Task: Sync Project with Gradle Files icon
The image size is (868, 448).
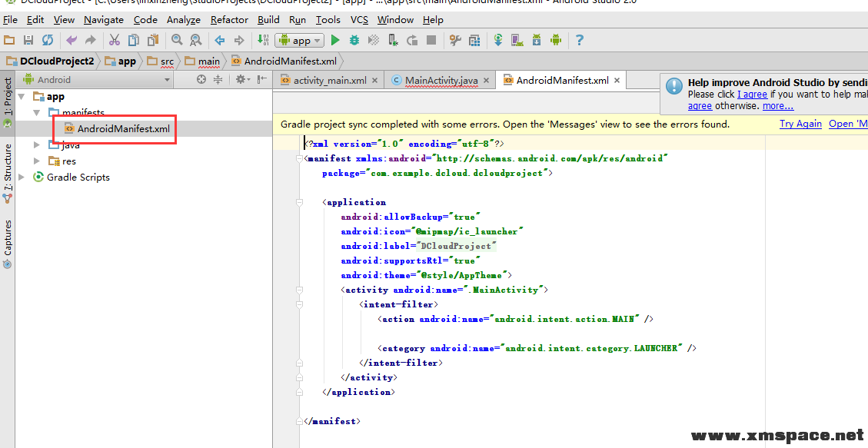Action: click(498, 41)
